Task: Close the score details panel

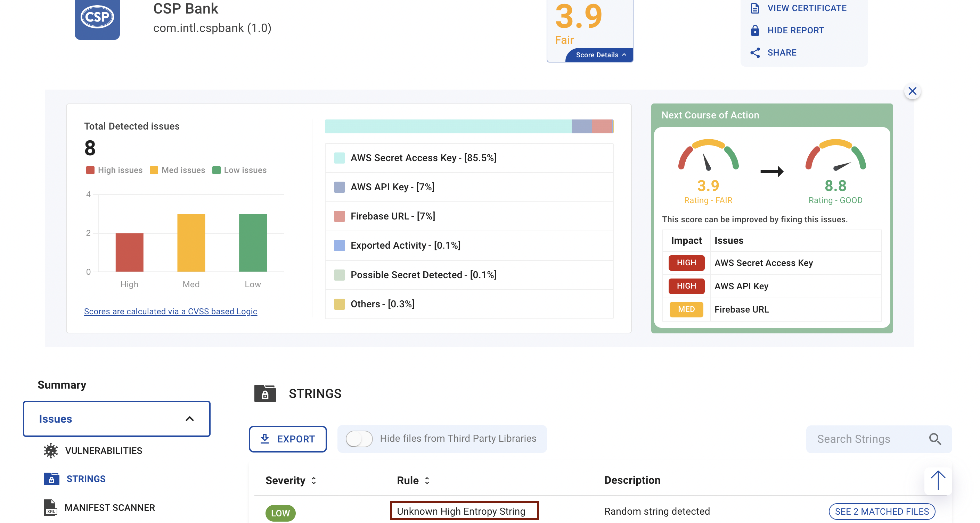Action: (x=912, y=91)
